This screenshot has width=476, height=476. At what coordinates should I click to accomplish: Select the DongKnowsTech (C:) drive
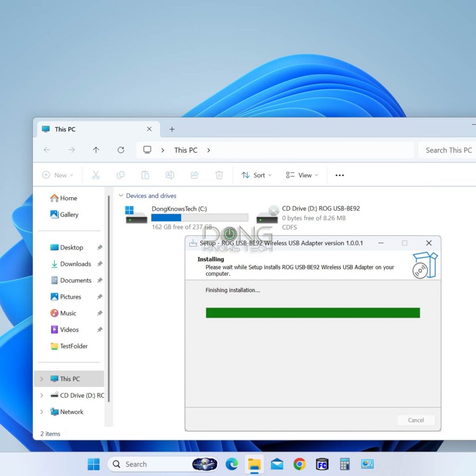point(186,218)
